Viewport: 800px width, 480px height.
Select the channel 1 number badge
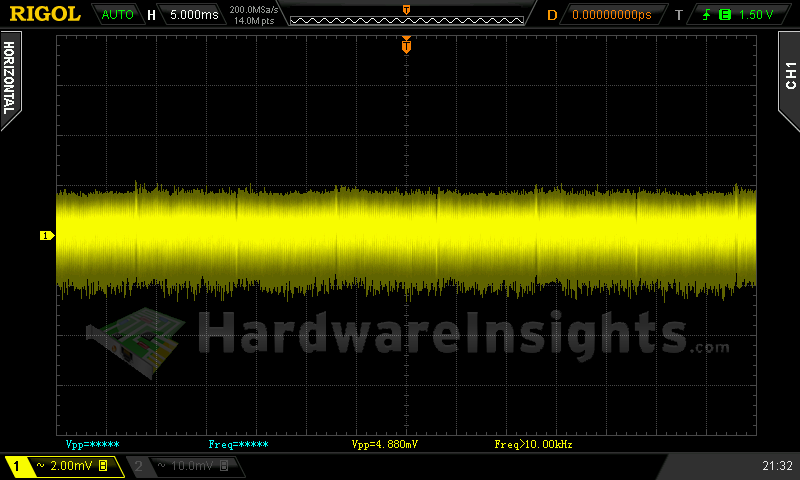[x=16, y=466]
